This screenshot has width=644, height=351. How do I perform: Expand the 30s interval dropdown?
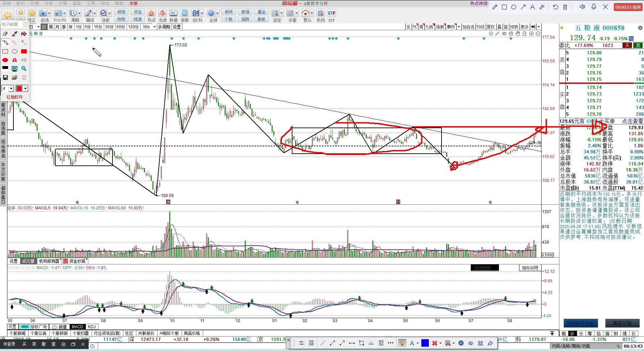[154, 27]
